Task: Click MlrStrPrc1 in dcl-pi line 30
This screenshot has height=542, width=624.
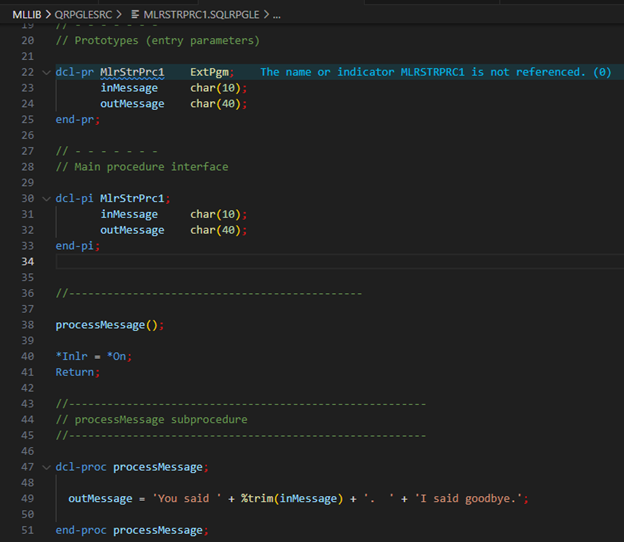Action: tap(132, 198)
